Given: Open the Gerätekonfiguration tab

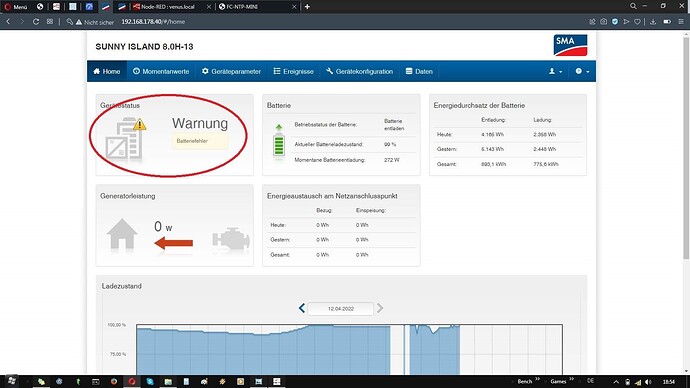Looking at the screenshot, I should pyautogui.click(x=360, y=71).
